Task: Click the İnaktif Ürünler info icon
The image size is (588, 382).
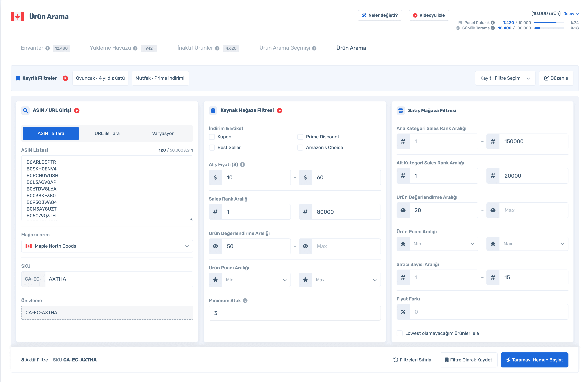Action: coord(217,48)
